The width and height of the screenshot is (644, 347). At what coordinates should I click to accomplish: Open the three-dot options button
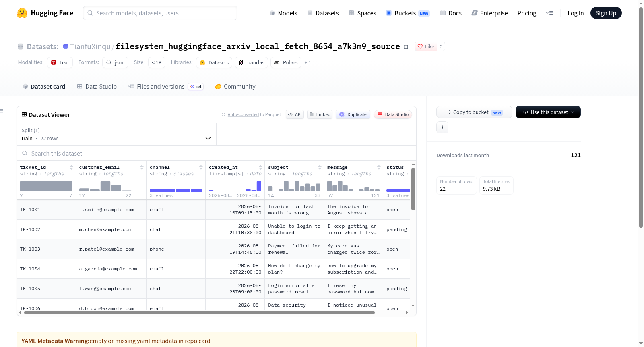[442, 127]
